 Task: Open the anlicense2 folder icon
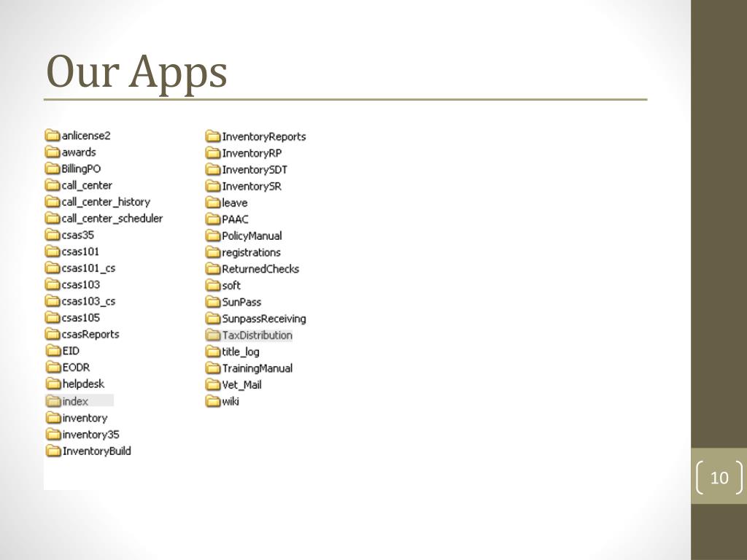[53, 136]
